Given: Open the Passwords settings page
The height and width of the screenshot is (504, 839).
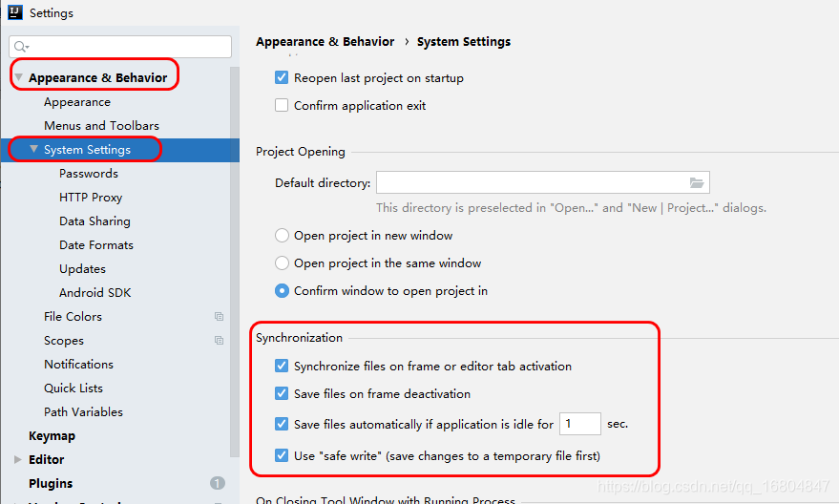Looking at the screenshot, I should (x=88, y=174).
